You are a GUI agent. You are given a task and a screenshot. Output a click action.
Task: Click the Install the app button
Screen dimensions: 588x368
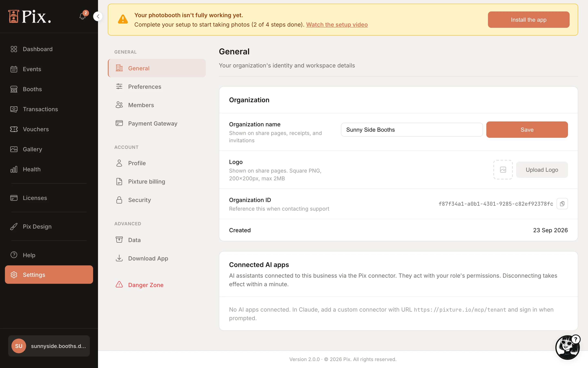tap(528, 20)
